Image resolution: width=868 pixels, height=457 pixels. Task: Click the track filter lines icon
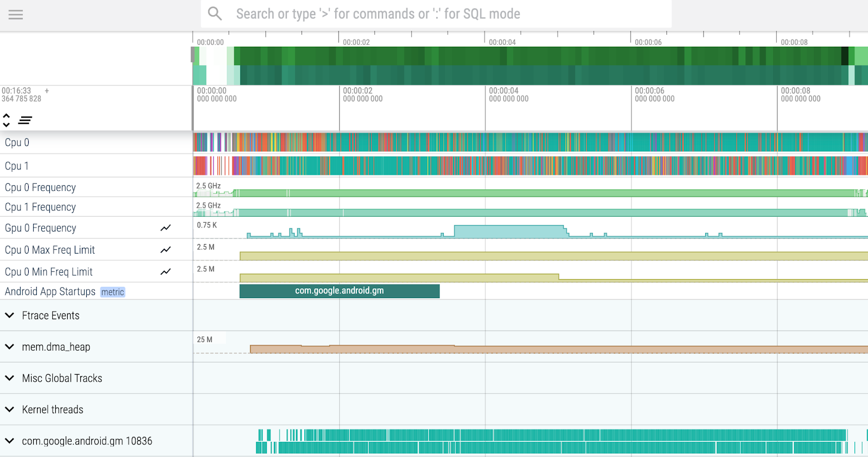click(25, 120)
